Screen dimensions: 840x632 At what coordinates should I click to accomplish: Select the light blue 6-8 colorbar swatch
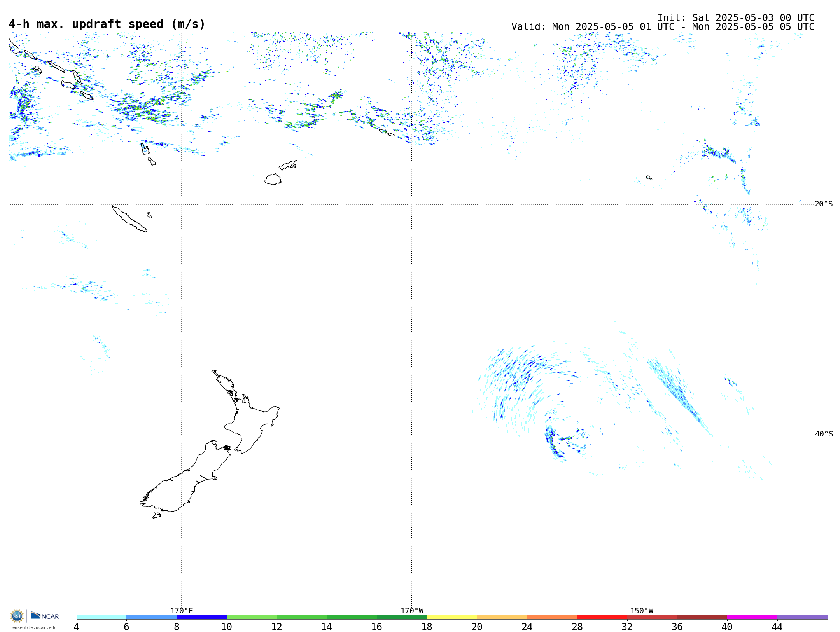[x=152, y=617]
